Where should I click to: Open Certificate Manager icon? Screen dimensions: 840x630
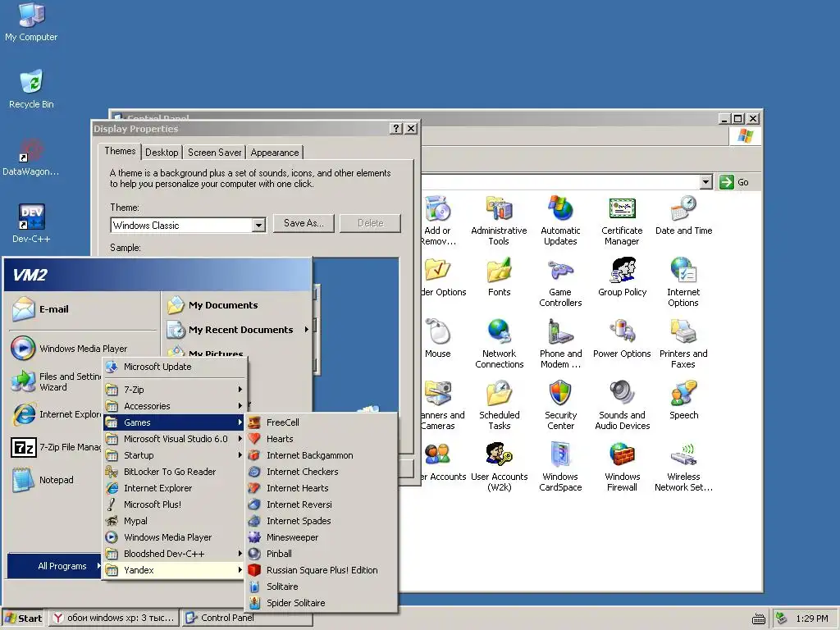[622, 221]
